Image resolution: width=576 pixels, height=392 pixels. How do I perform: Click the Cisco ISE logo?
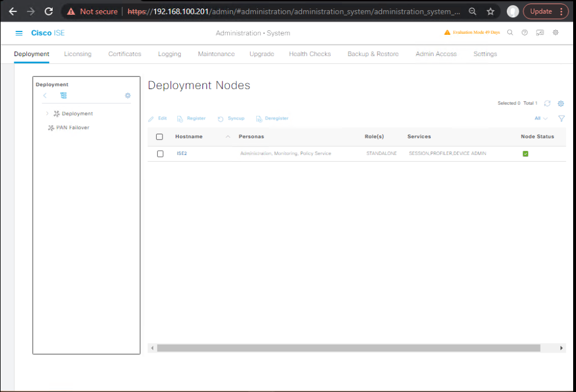click(47, 33)
